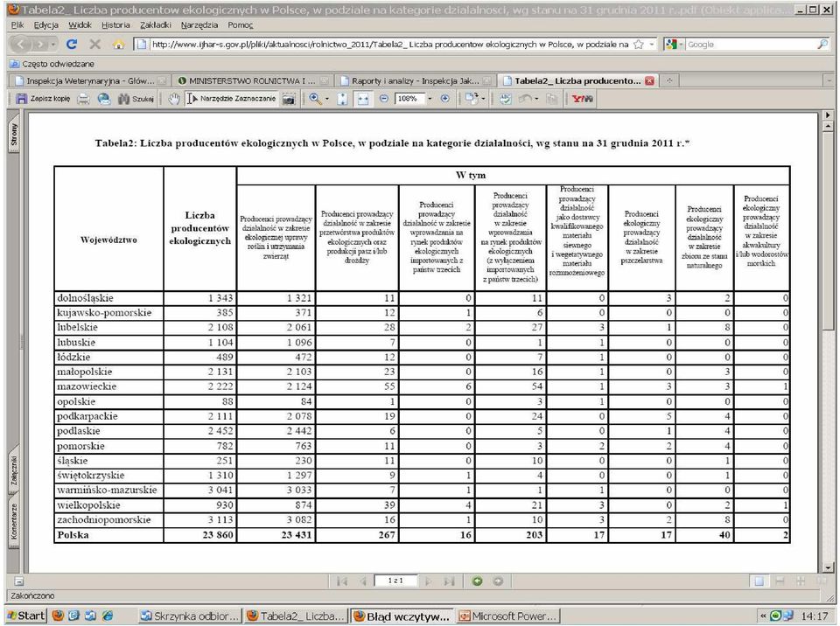
Task: Open the history dropdown next to forward arrow
Action: 53,45
